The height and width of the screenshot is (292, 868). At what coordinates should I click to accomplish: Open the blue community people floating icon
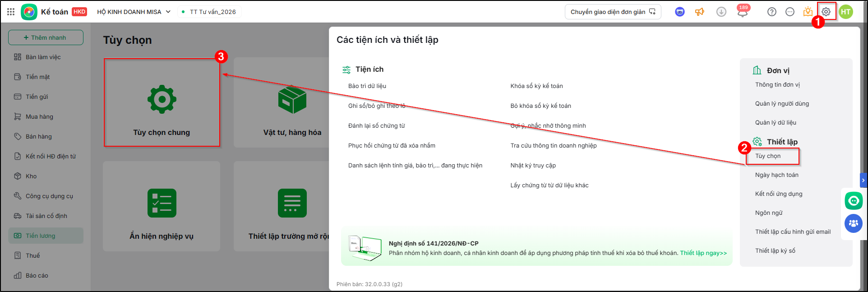[x=854, y=223]
